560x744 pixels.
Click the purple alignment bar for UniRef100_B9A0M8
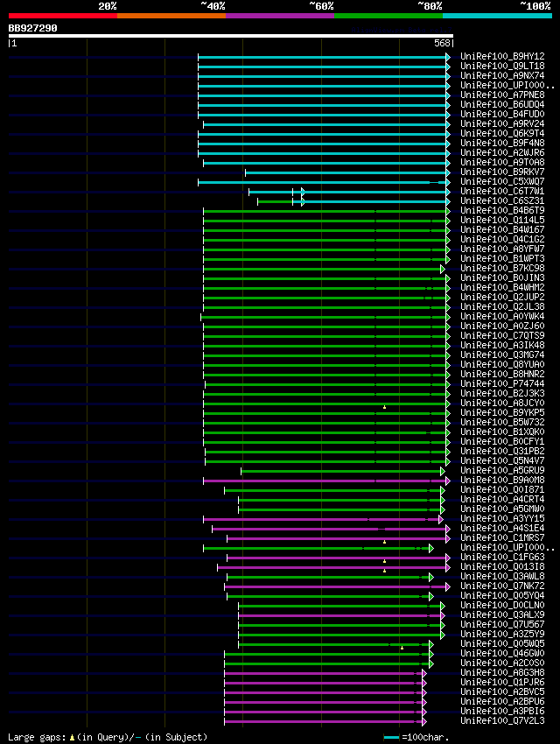[x=325, y=481]
